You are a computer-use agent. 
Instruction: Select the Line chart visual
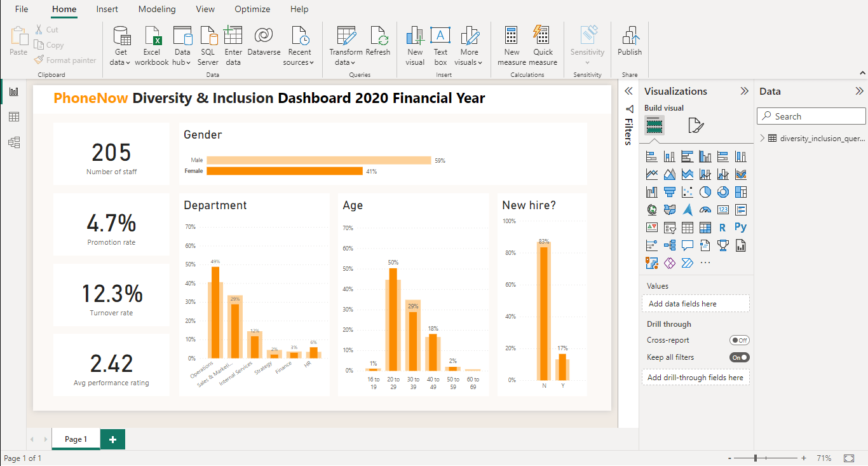pyautogui.click(x=651, y=174)
